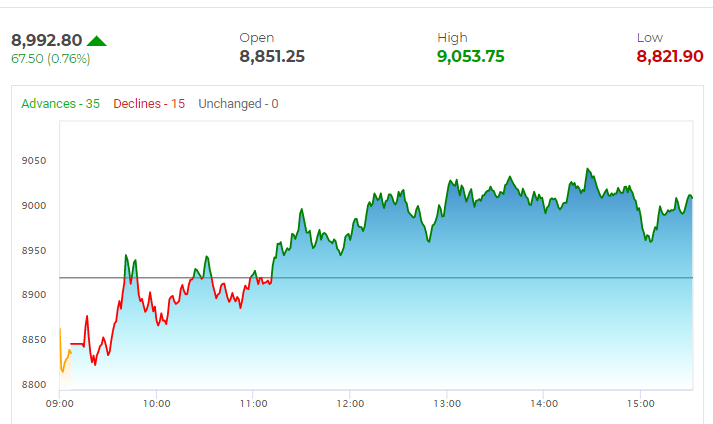Viewport: 713px width, 424px height.
Task: Click the 15:00 time axis label
Action: coord(640,404)
